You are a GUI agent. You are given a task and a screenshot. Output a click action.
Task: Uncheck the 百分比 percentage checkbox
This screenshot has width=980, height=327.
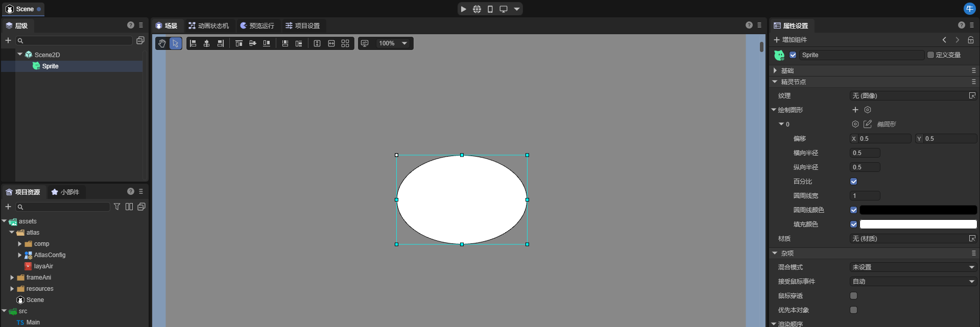(x=853, y=182)
